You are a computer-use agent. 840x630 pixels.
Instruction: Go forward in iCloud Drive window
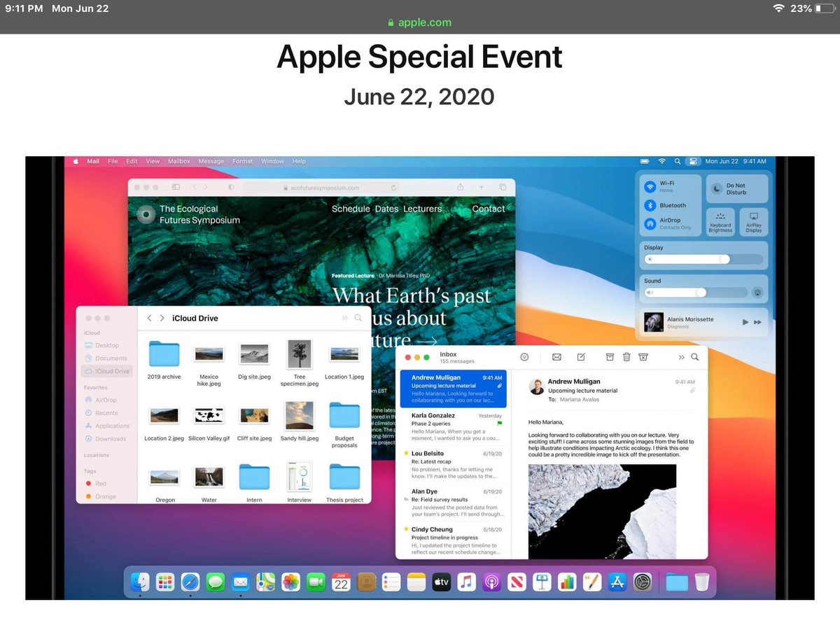[x=162, y=318]
